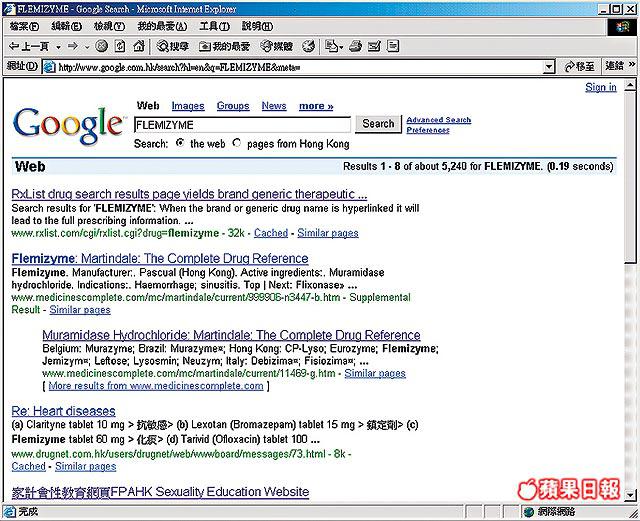Open Cached link for rxlist.com result
Image resolution: width=640 pixels, height=521 pixels.
(x=271, y=233)
